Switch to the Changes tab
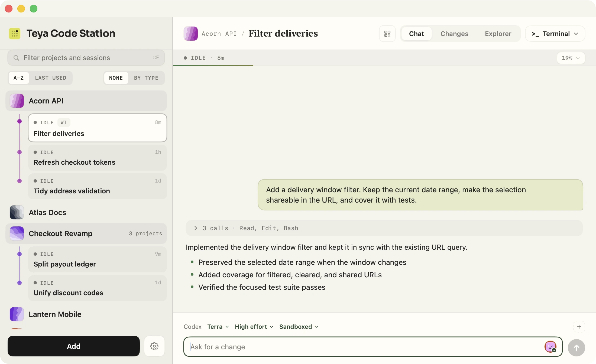This screenshot has width=596, height=364. 454,34
